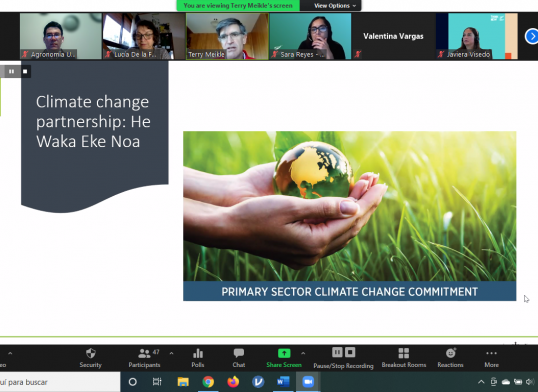The width and height of the screenshot is (538, 392).
Task: Expand the arrow next to Participants
Action: pyautogui.click(x=171, y=353)
